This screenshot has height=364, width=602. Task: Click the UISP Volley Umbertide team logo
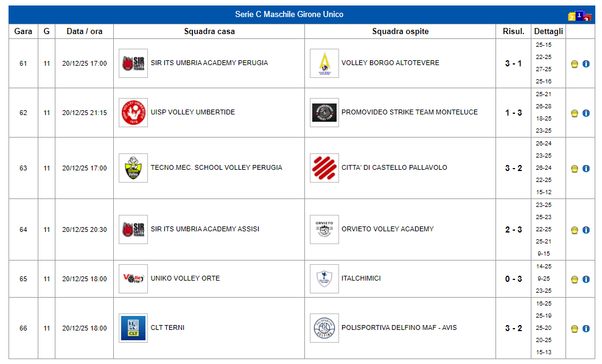click(133, 113)
